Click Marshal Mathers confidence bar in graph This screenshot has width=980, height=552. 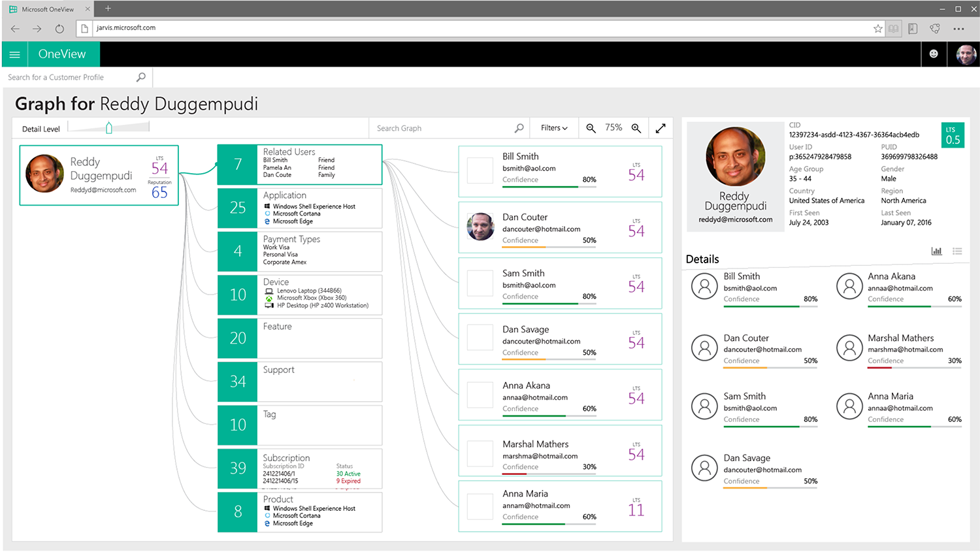pos(549,474)
